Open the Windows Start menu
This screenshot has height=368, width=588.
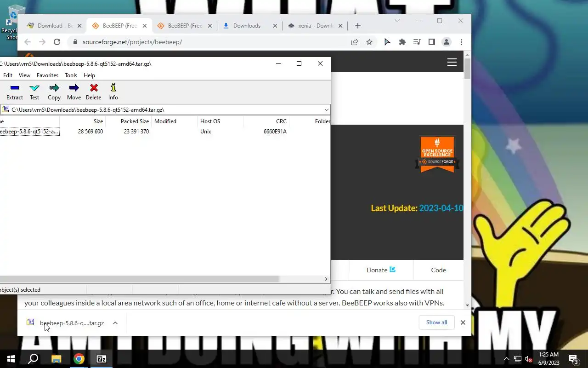[11, 359]
